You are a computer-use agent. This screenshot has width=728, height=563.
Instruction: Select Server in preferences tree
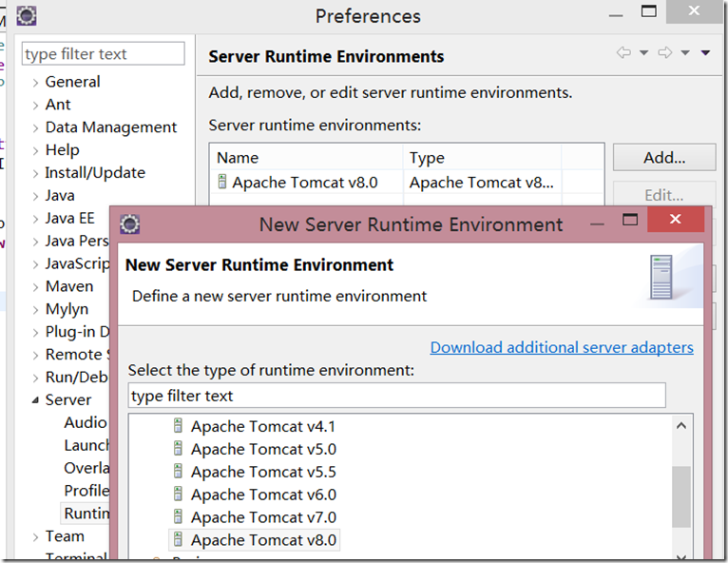coord(68,400)
